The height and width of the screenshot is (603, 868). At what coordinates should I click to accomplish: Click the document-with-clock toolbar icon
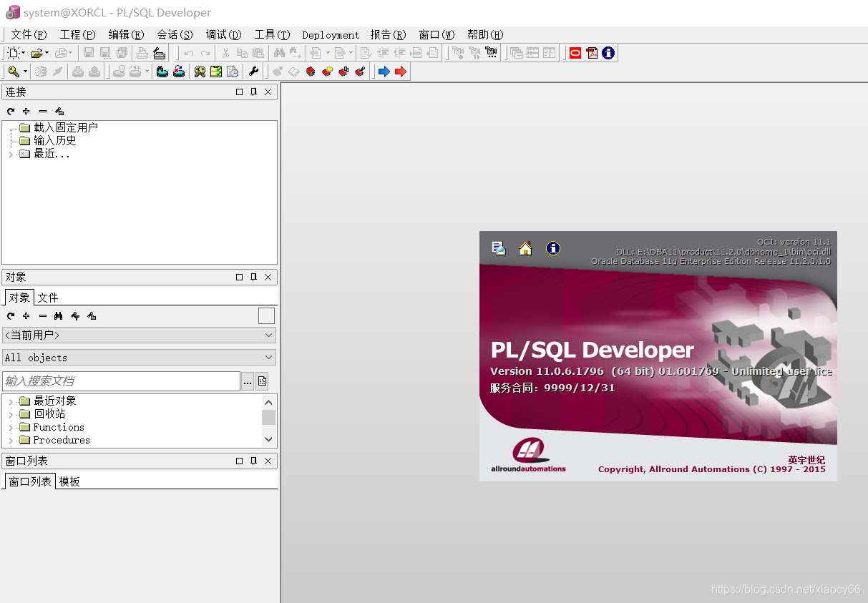coord(233,72)
